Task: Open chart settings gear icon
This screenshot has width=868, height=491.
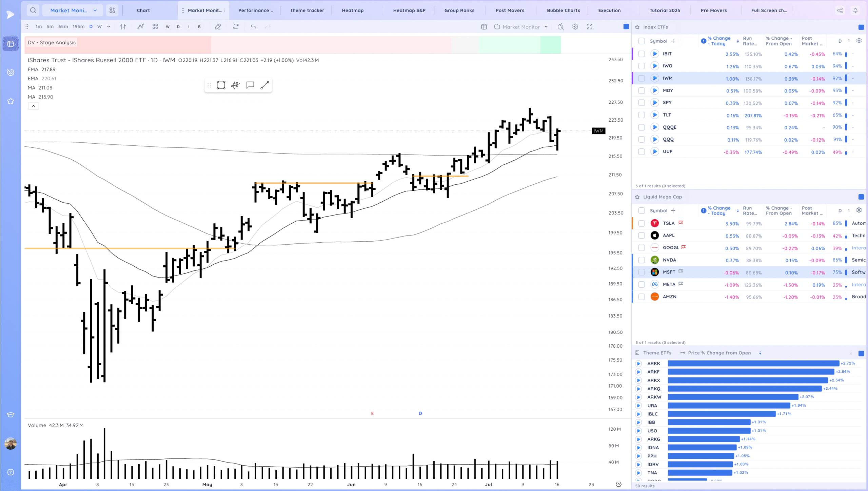Action: coord(575,27)
